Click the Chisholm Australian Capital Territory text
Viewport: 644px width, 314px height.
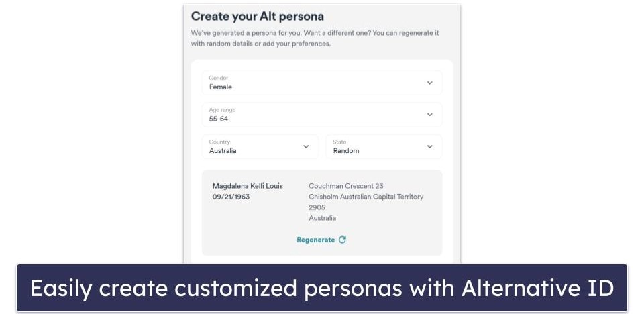(366, 197)
